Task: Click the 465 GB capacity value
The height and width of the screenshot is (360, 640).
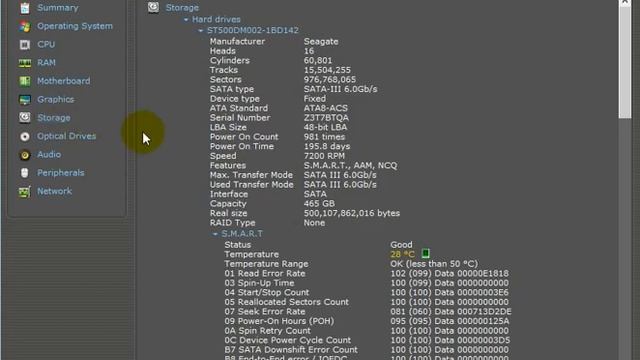Action: click(x=319, y=204)
